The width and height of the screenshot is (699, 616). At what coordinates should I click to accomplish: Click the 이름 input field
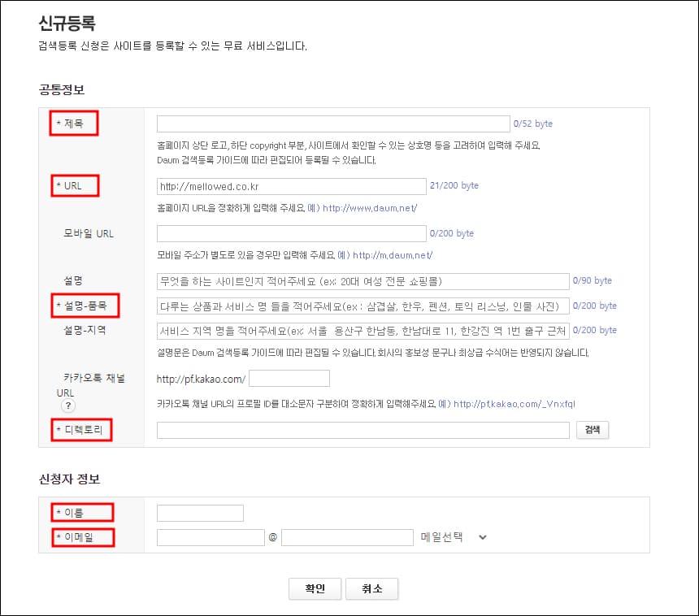(x=200, y=513)
